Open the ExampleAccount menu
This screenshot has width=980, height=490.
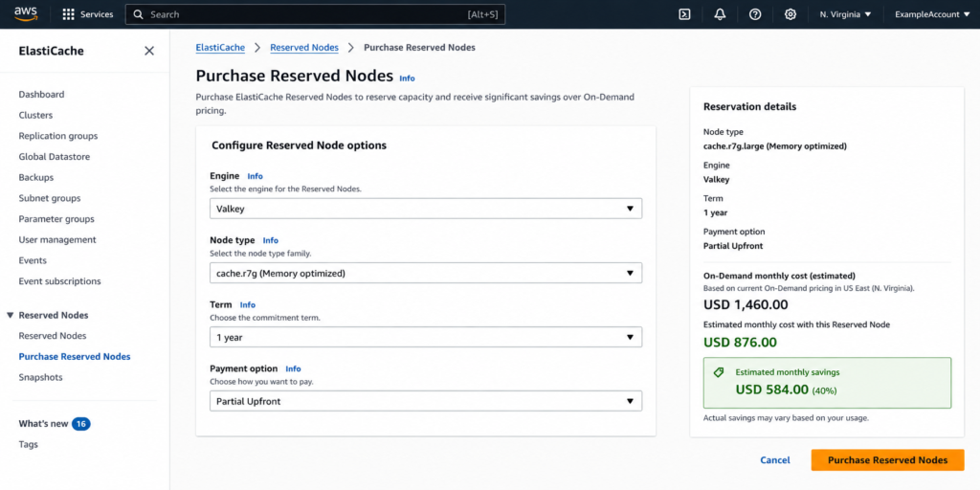coord(932,14)
